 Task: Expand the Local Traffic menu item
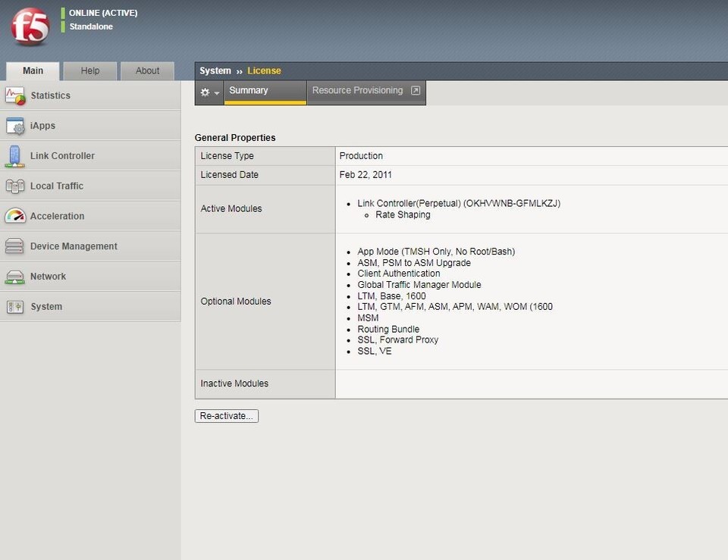(57, 186)
